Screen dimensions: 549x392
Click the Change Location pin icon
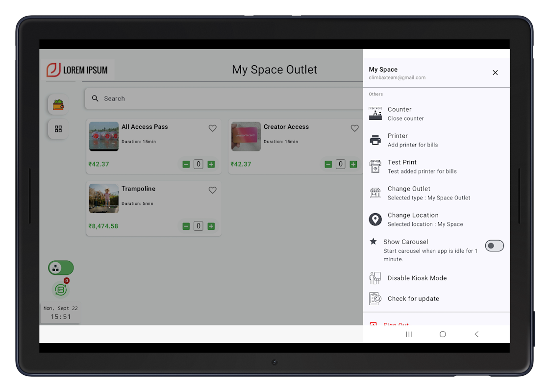click(375, 220)
